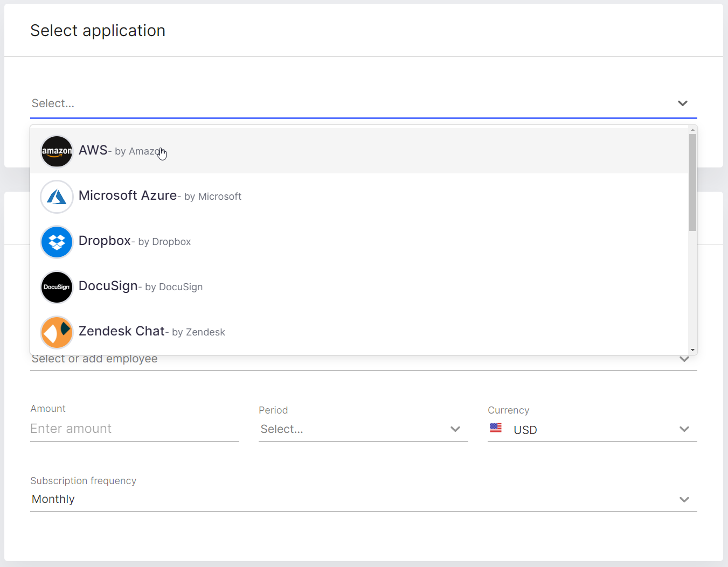
Task: Click the Microsoft Azure logo icon
Action: coord(57,197)
